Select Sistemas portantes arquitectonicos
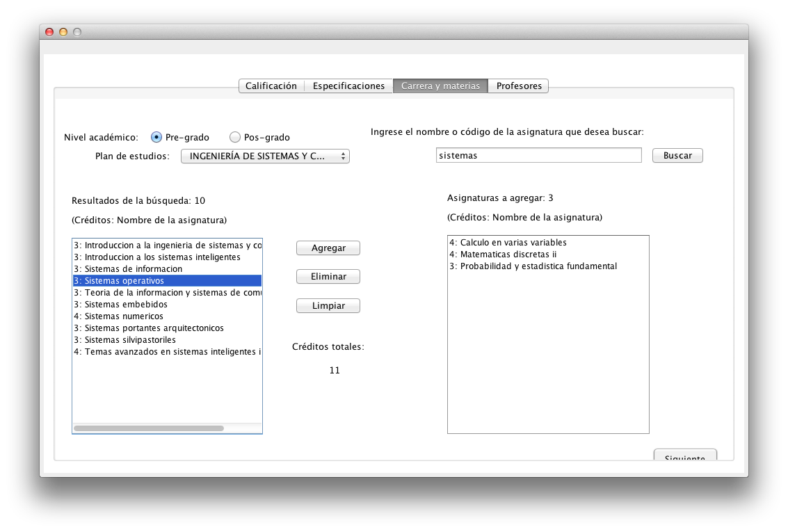 [x=168, y=328]
